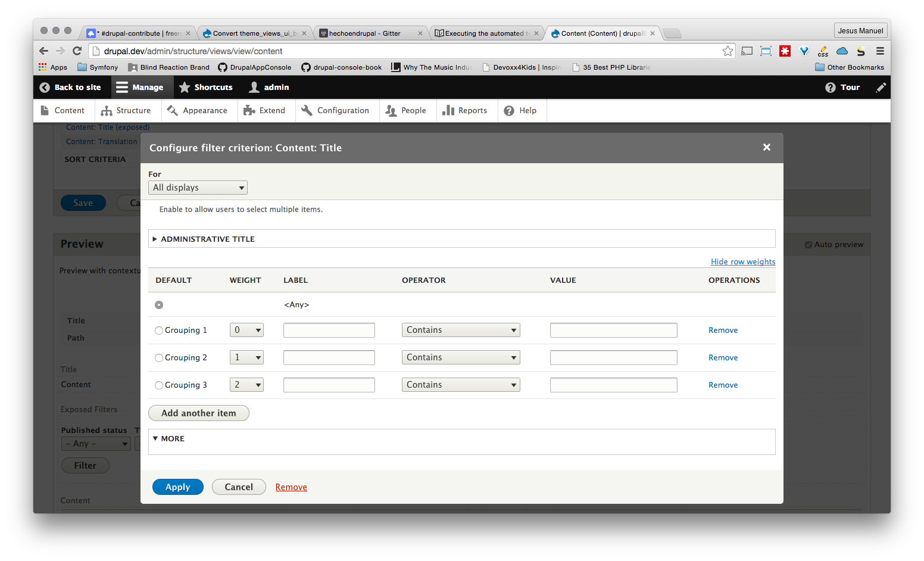Open the Tour help icon
Image resolution: width=924 pixels, height=561 pixels.
click(831, 88)
